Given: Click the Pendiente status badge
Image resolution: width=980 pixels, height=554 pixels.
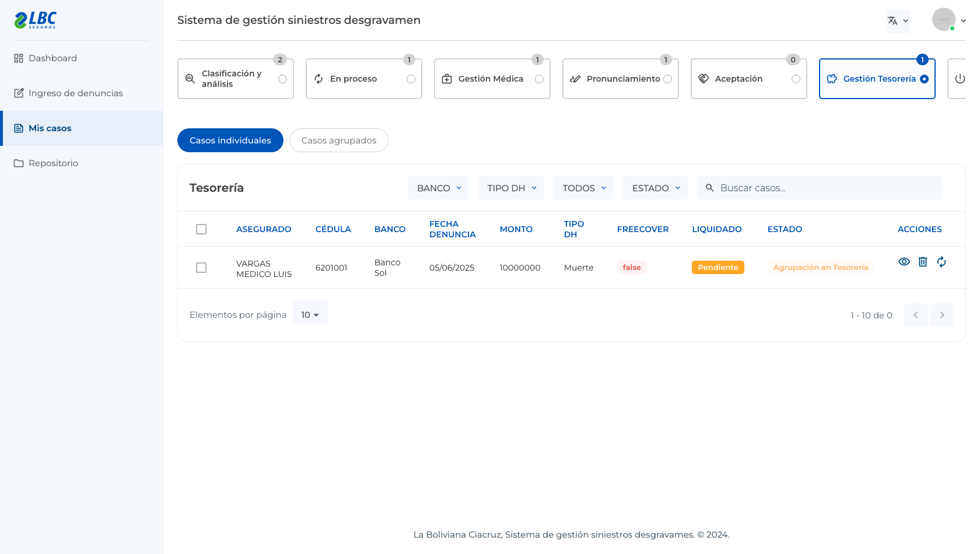Looking at the screenshot, I should click(718, 268).
